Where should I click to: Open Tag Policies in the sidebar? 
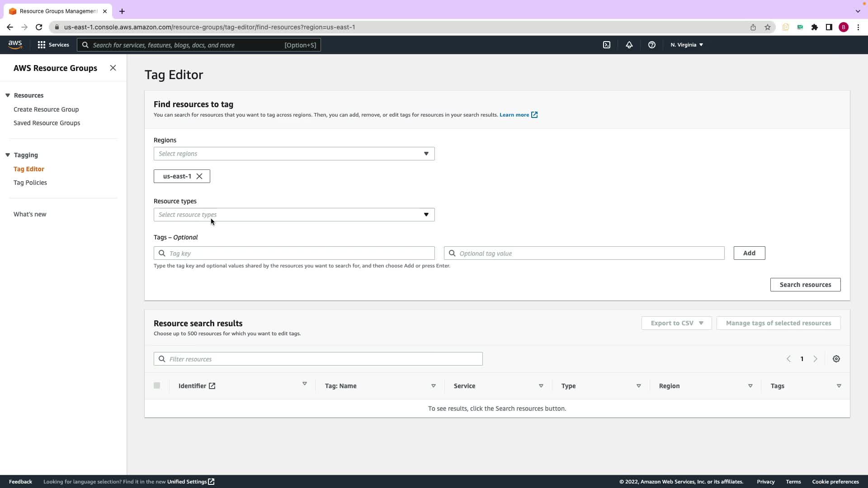(30, 183)
